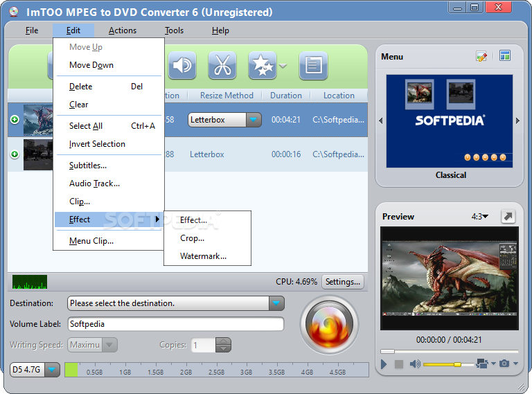532x394 pixels.
Task: Stop the preview playback
Action: 399,364
